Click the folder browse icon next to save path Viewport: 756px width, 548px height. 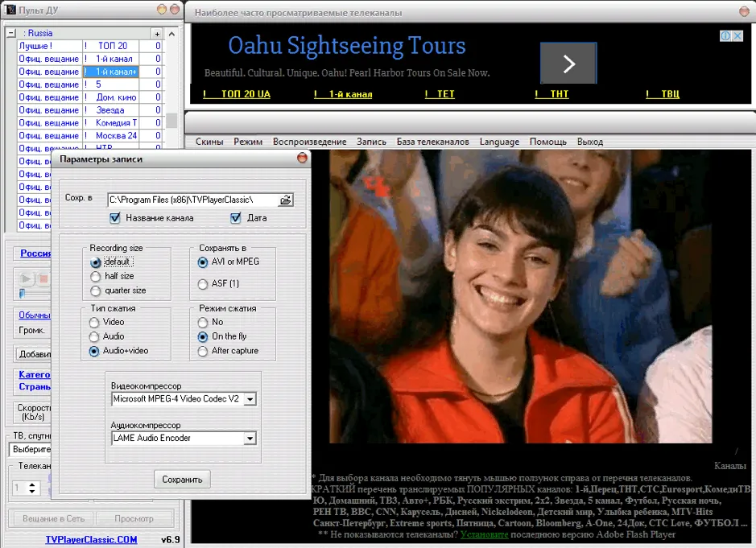286,200
